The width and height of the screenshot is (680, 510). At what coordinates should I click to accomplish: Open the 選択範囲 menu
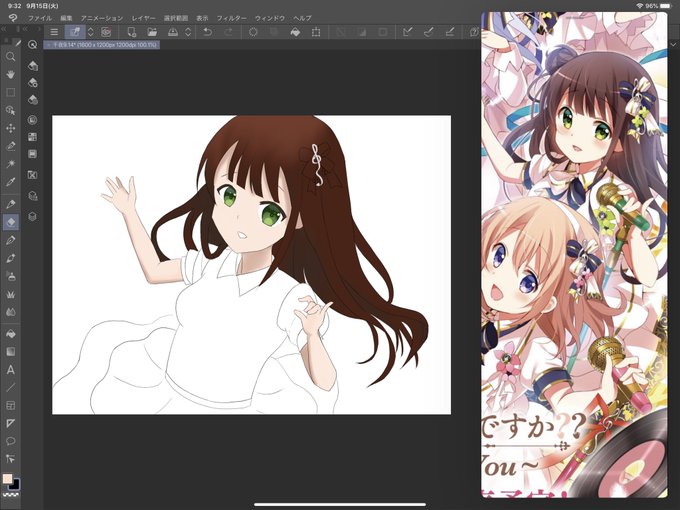tap(176, 18)
